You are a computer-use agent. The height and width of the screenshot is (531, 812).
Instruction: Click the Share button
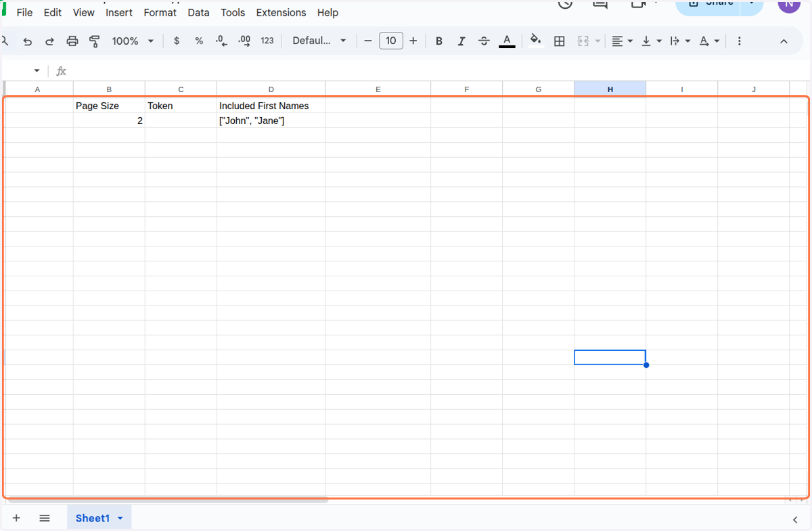pyautogui.click(x=708, y=4)
